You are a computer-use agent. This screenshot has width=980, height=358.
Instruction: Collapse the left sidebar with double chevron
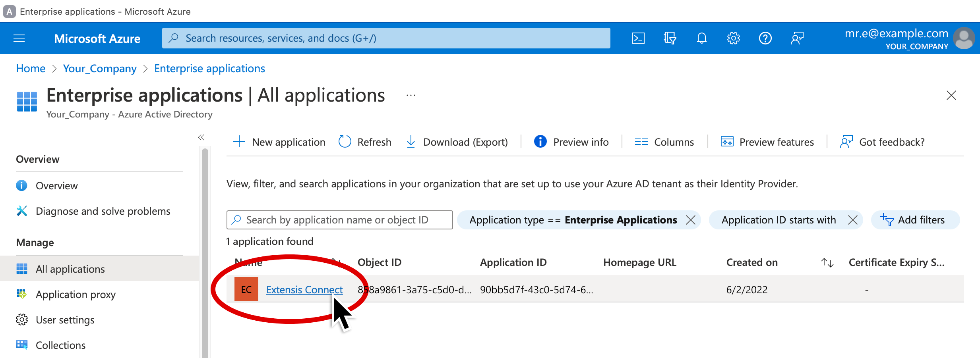201,137
